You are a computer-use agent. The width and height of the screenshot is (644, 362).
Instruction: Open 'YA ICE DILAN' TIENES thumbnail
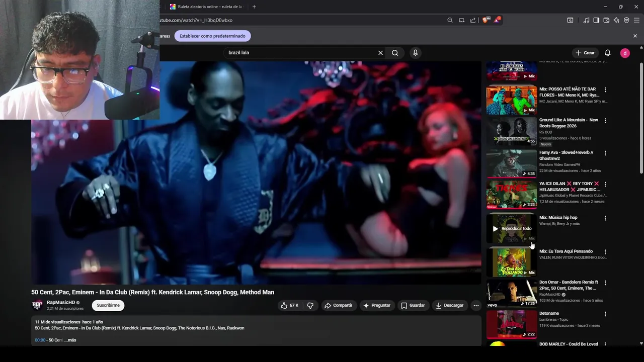[x=511, y=195]
